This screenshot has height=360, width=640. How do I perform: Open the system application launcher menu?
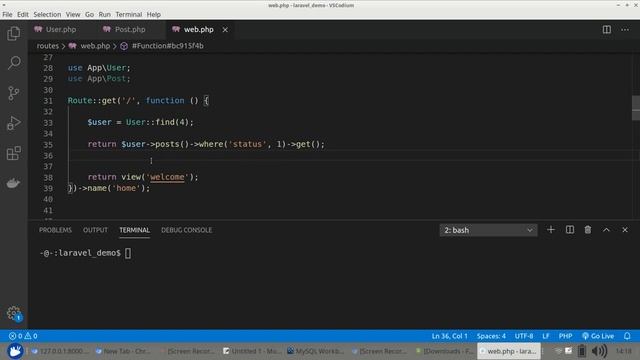(15, 351)
